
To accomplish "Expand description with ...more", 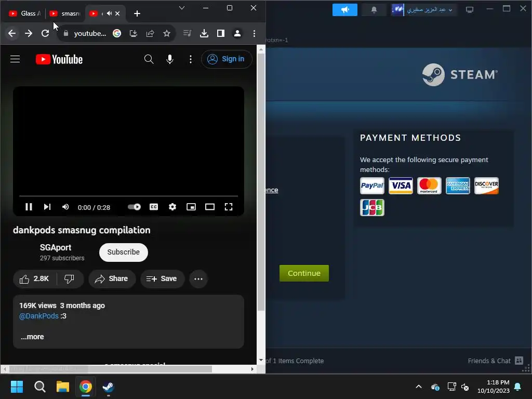I will 32,337.
